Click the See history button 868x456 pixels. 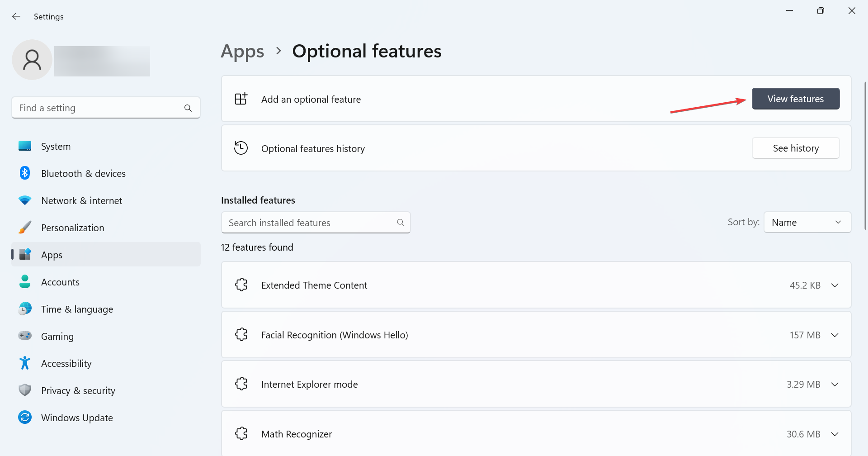coord(795,148)
